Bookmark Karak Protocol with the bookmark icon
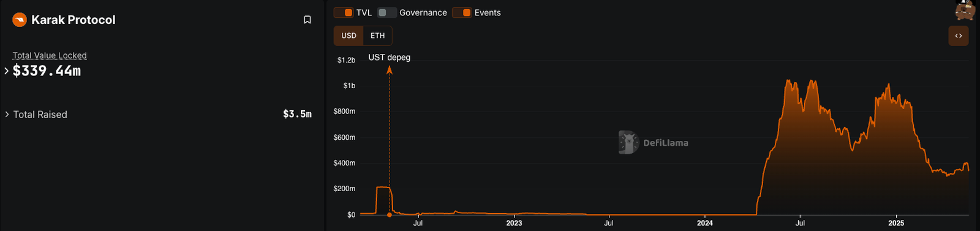The width and height of the screenshot is (980, 231). (307, 20)
